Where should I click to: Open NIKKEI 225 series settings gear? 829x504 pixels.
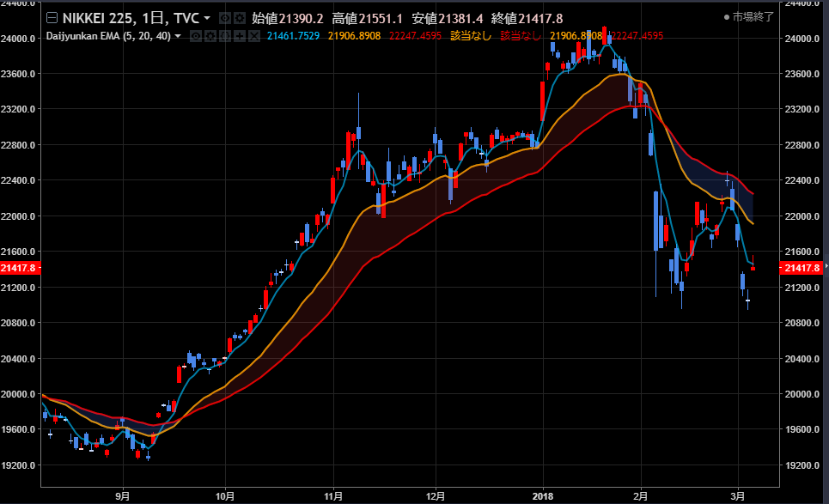240,19
